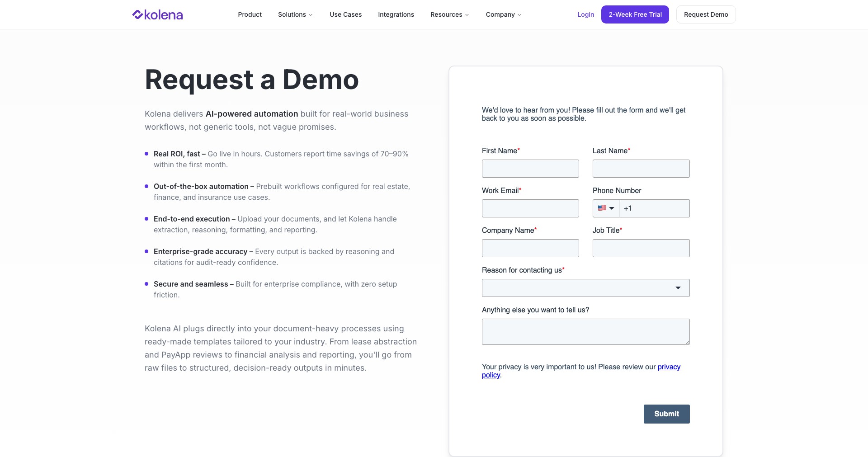
Task: Click the 'Real ROI, fast' bullet text
Action: [x=179, y=154]
